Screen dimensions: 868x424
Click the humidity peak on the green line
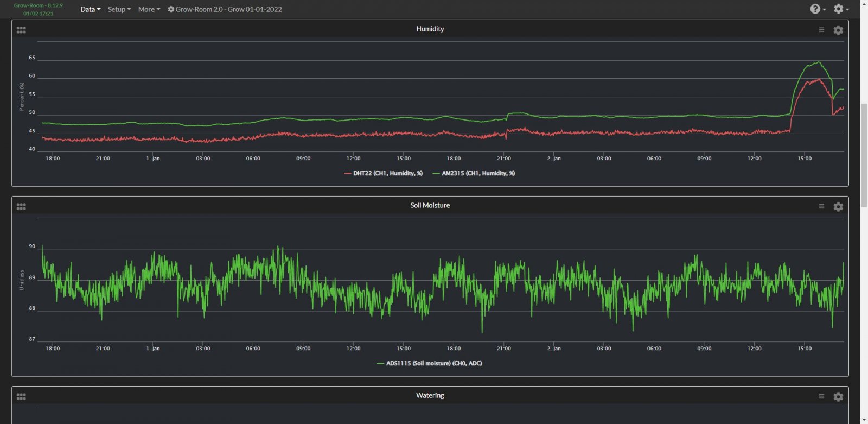[818, 62]
